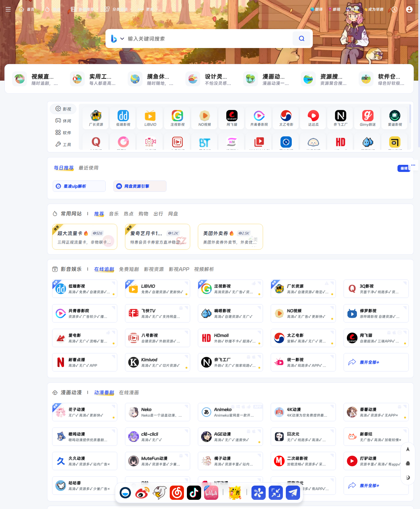Open 网盘资源引擎 link
Screen dimensions: 420x509
(140, 186)
